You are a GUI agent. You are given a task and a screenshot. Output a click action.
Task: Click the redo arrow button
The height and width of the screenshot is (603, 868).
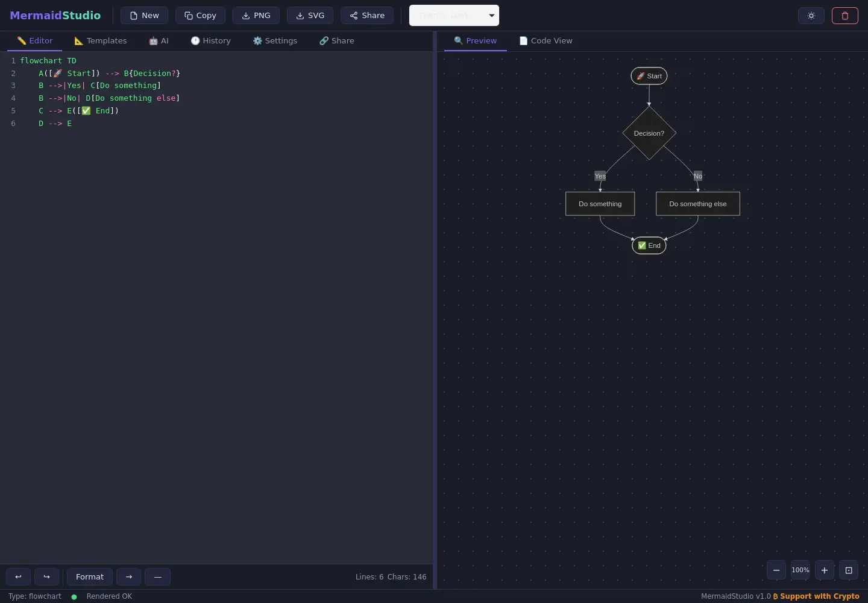coord(46,577)
